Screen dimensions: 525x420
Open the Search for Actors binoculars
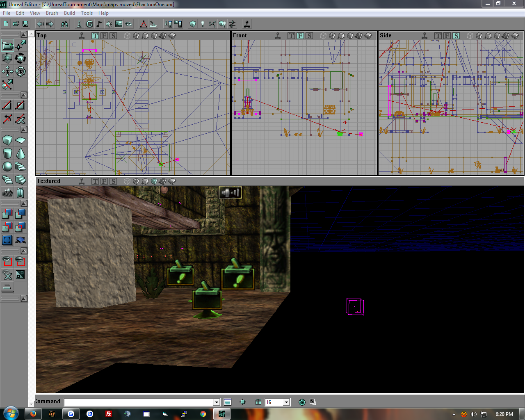tap(64, 24)
